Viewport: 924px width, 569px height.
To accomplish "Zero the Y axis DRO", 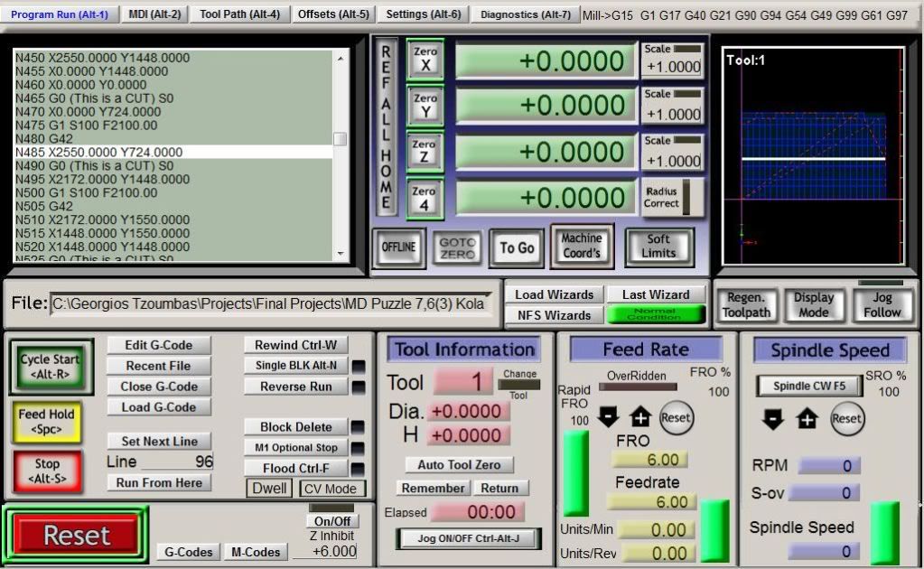I will (x=425, y=106).
